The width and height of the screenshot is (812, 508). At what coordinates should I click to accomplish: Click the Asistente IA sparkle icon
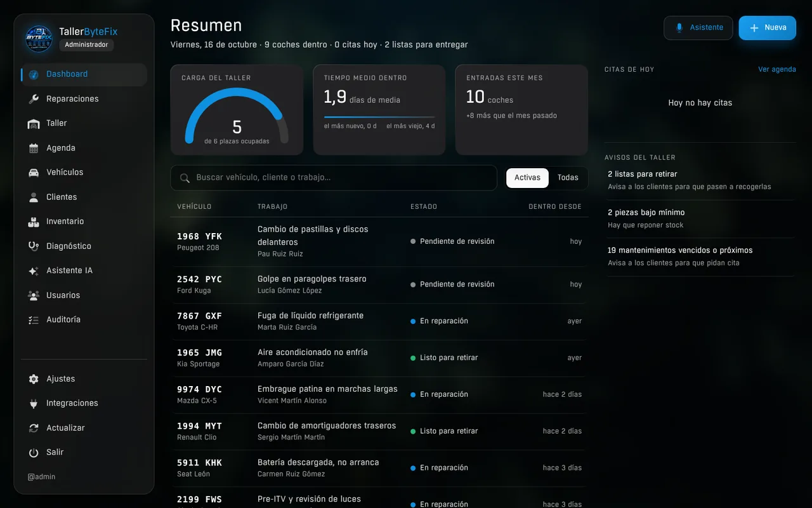(34, 271)
